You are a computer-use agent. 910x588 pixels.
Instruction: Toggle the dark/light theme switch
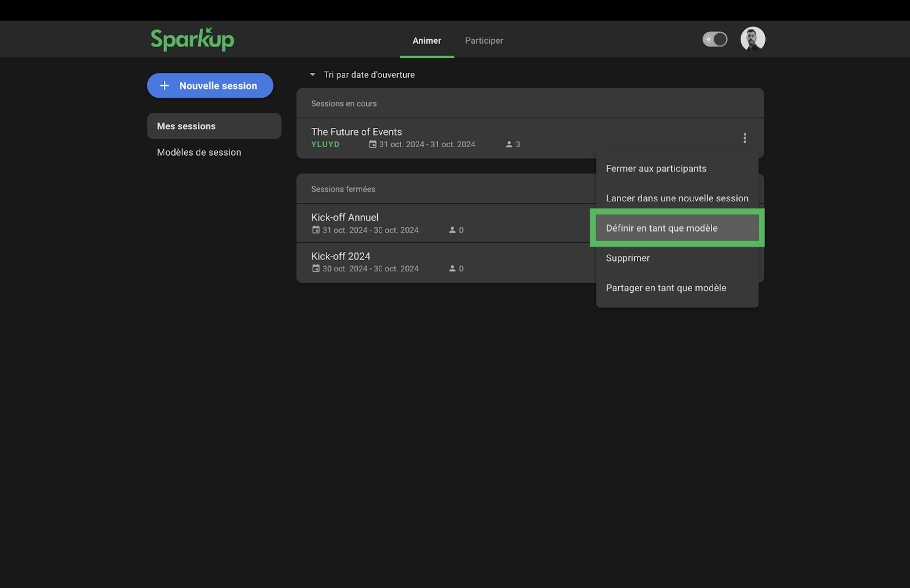714,39
